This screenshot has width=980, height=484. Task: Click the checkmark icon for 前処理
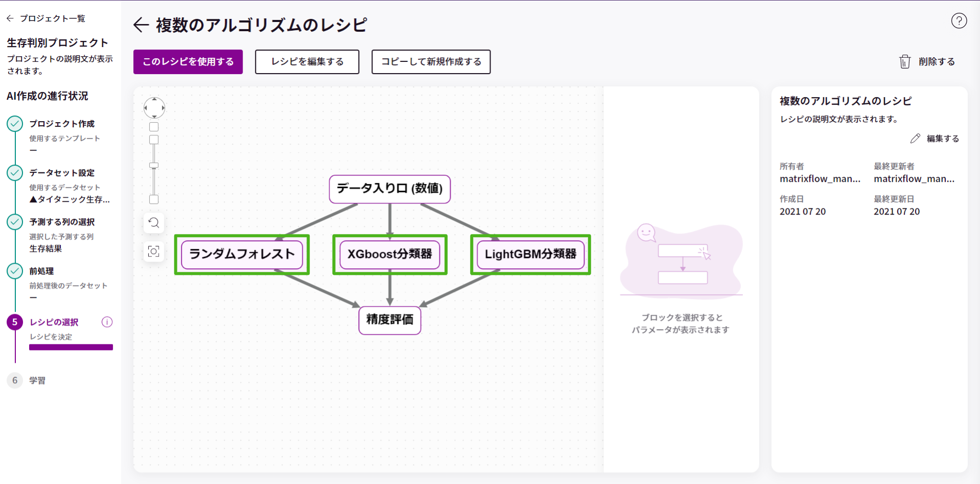point(15,271)
